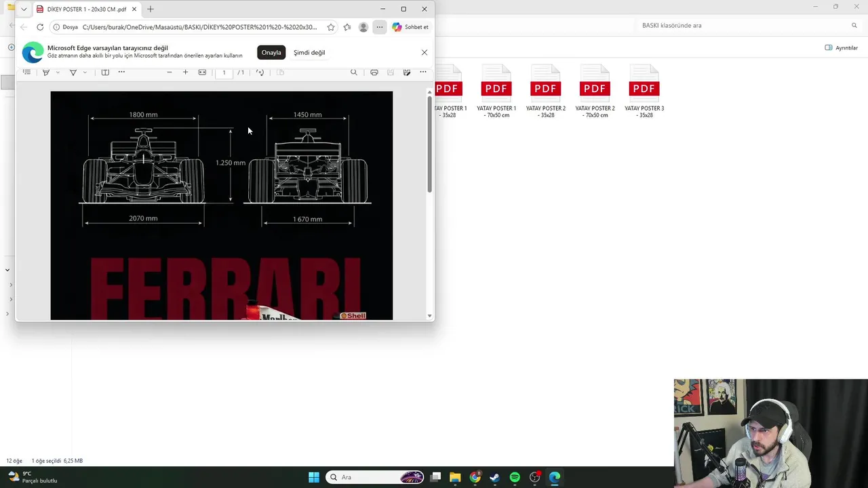The height and width of the screenshot is (488, 868).
Task: Search within the PDF document
Action: [353, 72]
